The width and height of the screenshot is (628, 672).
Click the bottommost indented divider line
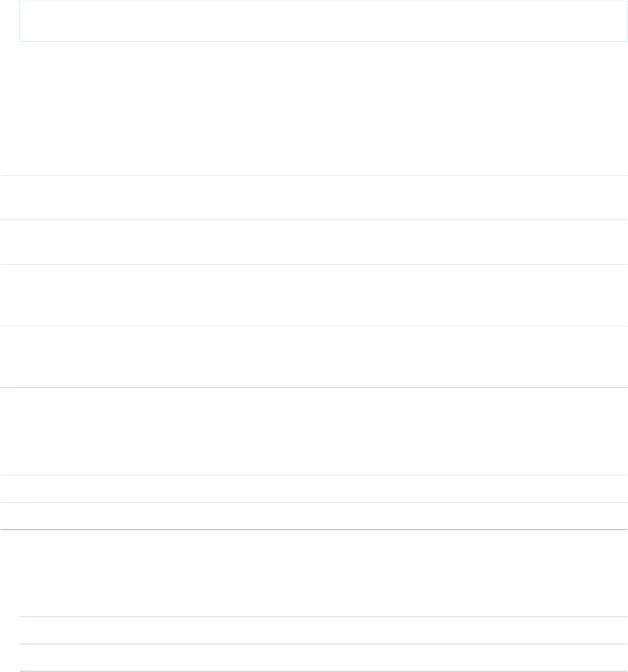[324, 671]
